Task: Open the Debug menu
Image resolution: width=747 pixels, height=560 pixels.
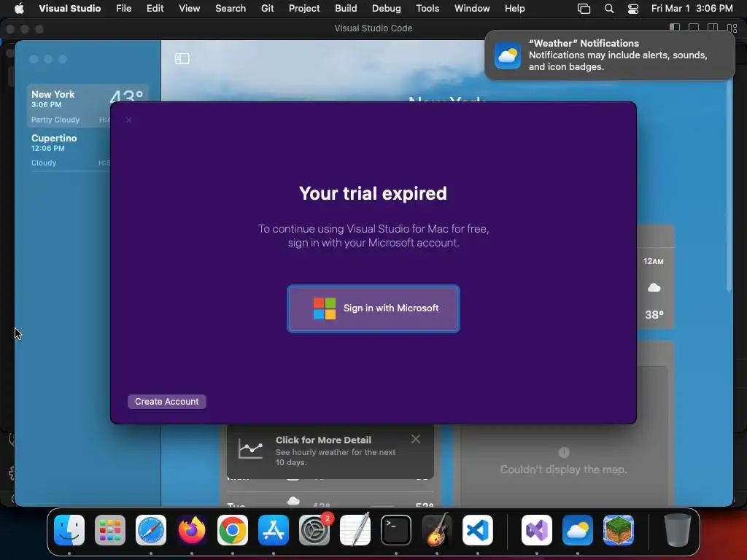Action: click(387, 8)
